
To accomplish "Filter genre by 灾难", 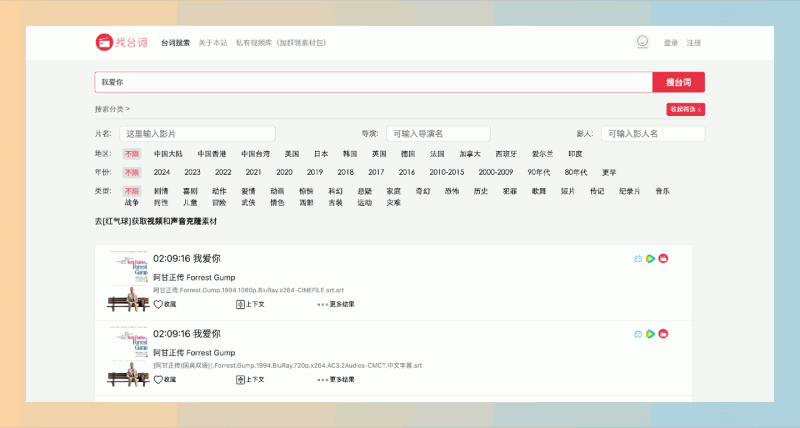I will pos(393,203).
